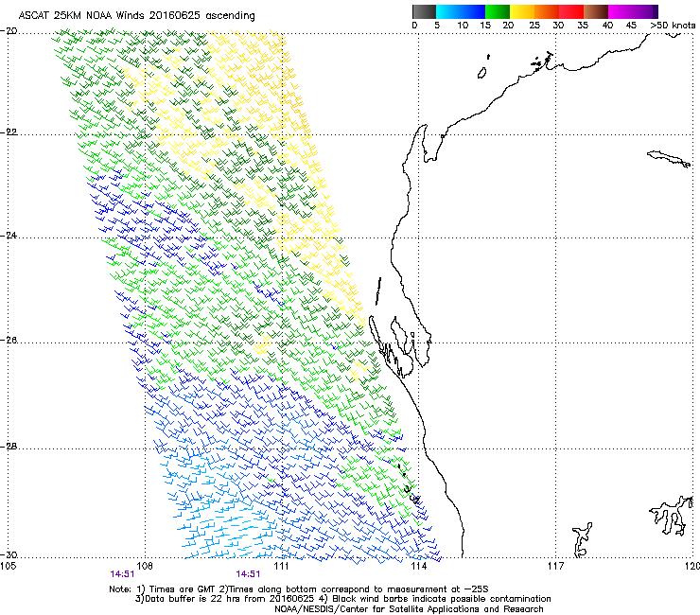Click the magenta 40-45 knots color segment
Image resolution: width=700 pixels, height=615 pixels.
click(621, 11)
